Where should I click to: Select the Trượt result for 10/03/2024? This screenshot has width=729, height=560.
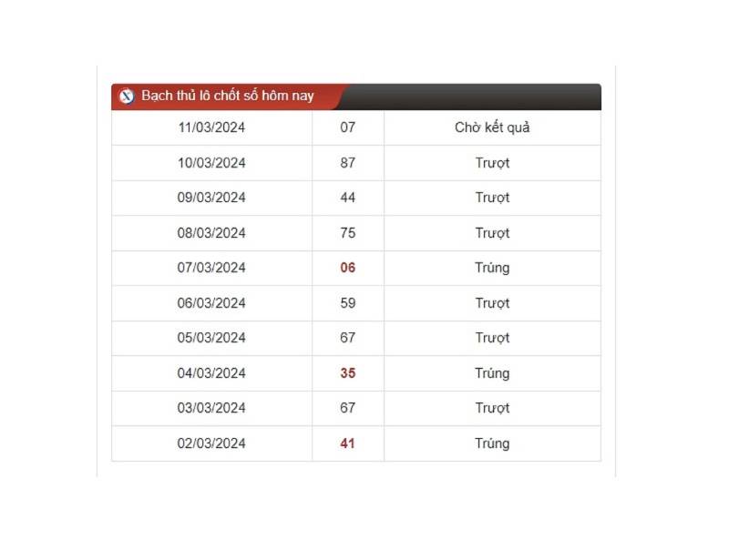[x=491, y=162]
